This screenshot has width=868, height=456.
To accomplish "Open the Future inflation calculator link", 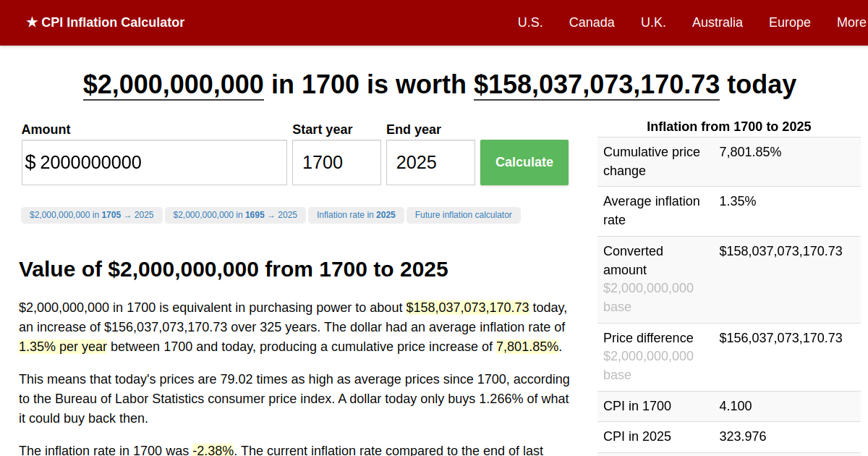I will [x=463, y=215].
